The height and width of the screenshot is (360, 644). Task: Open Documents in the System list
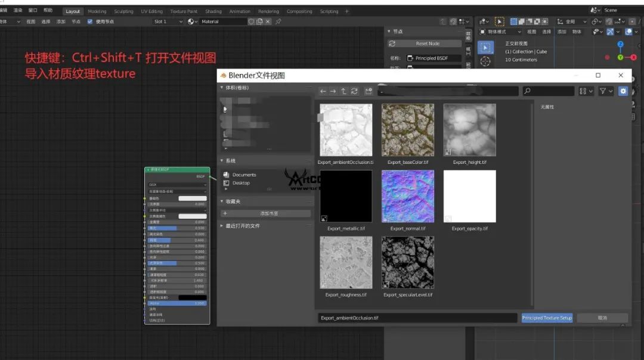pos(244,175)
